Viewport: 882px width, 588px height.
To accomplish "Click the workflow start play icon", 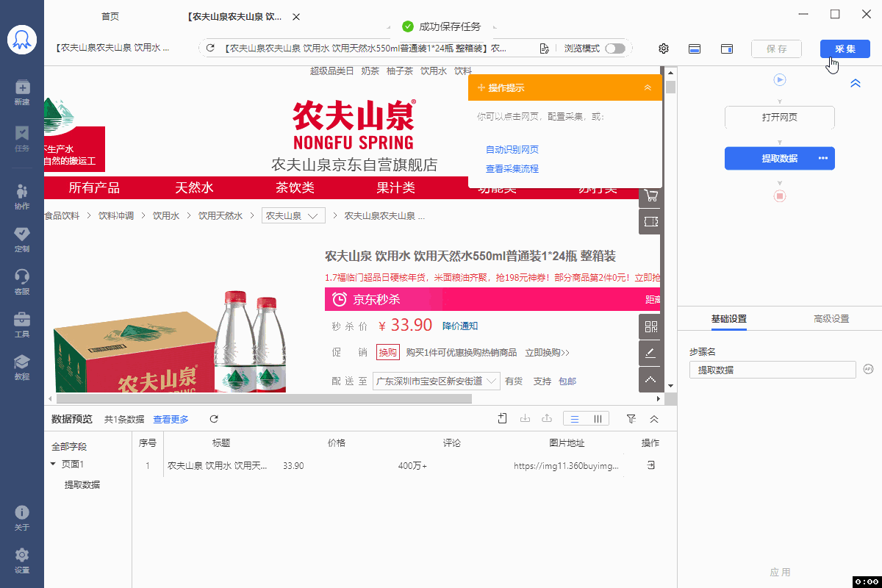I will tap(780, 79).
